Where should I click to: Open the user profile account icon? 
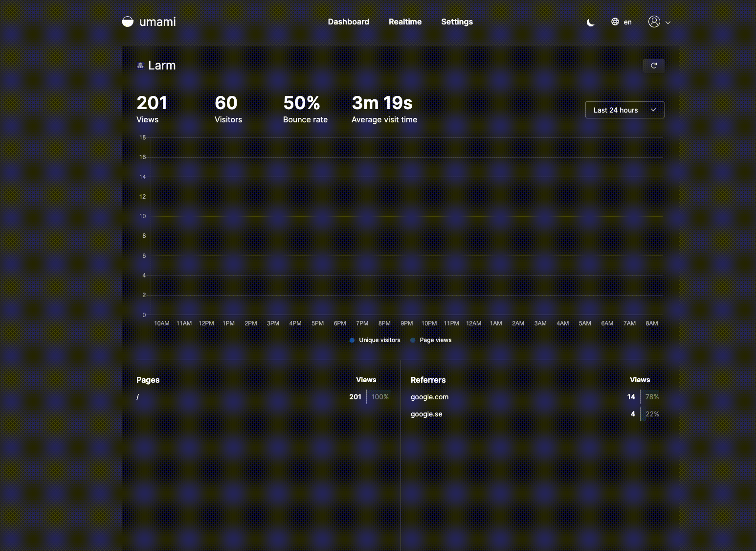click(654, 22)
